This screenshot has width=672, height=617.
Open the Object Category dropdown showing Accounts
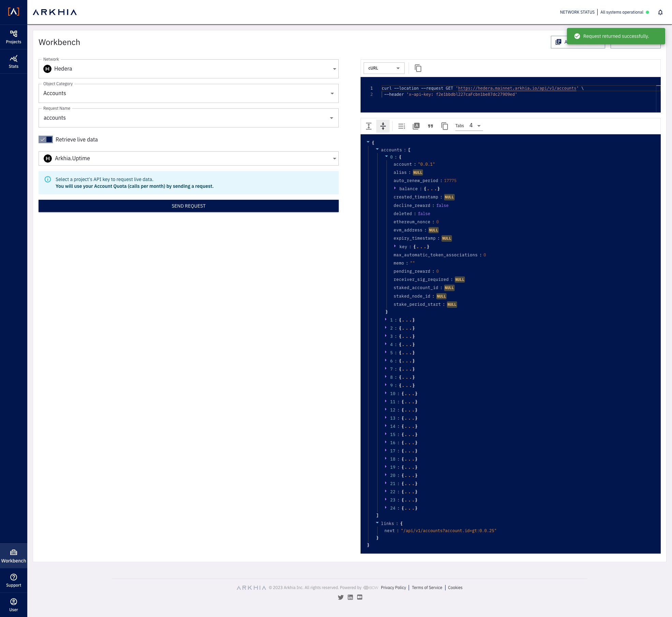[189, 93]
